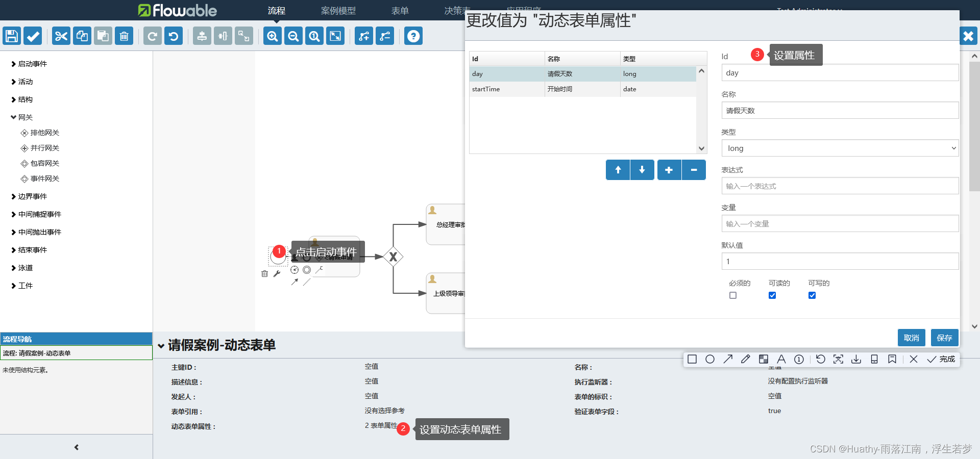The image size is (980, 459).
Task: Open the 表单 tab
Action: click(x=400, y=11)
